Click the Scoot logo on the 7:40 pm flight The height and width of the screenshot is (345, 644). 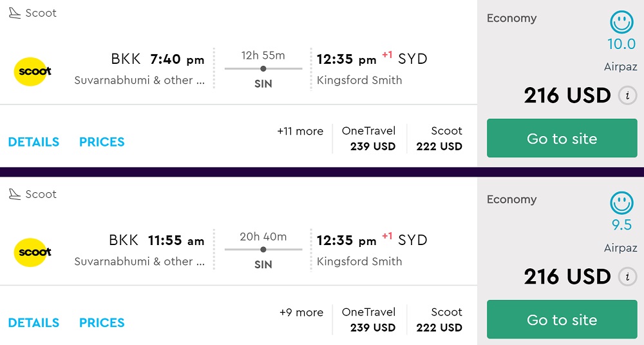point(33,71)
